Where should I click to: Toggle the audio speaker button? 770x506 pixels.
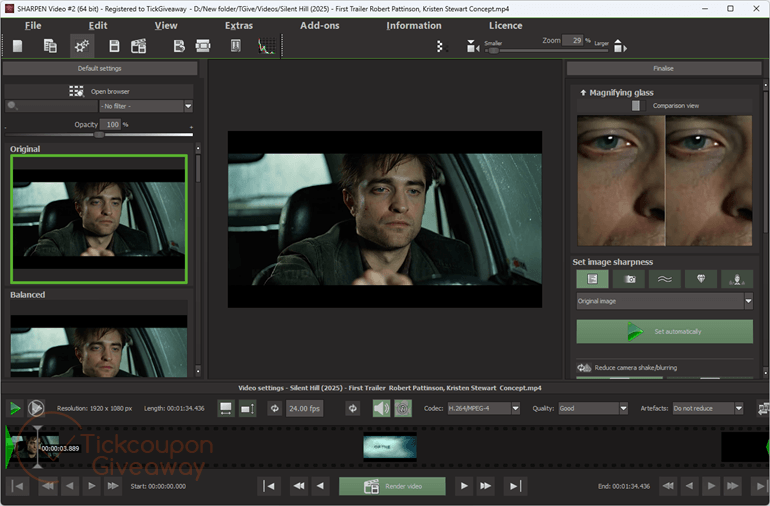point(382,408)
